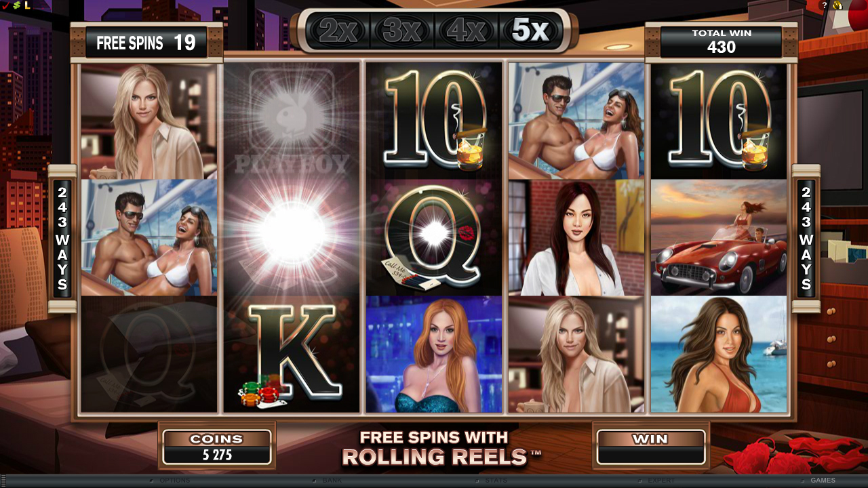Click the K symbol with poker chips

click(292, 354)
